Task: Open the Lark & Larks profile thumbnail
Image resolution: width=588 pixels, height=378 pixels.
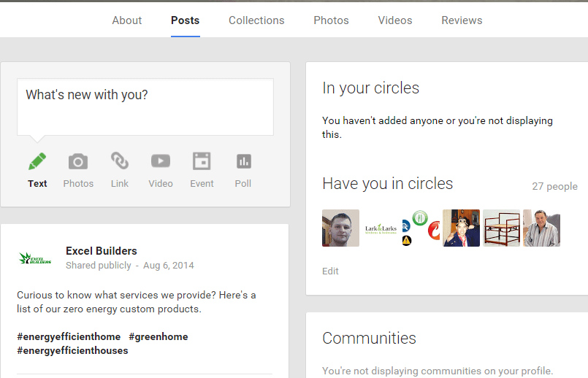Action: pyautogui.click(x=381, y=228)
